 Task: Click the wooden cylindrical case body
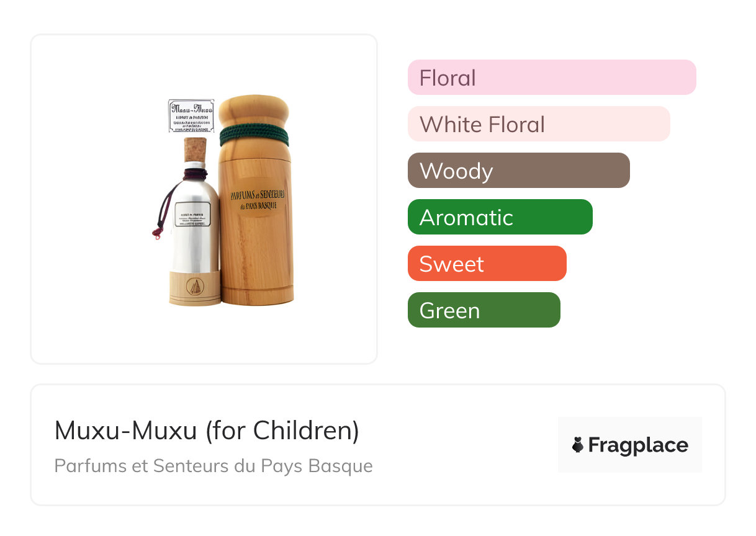tap(255, 248)
